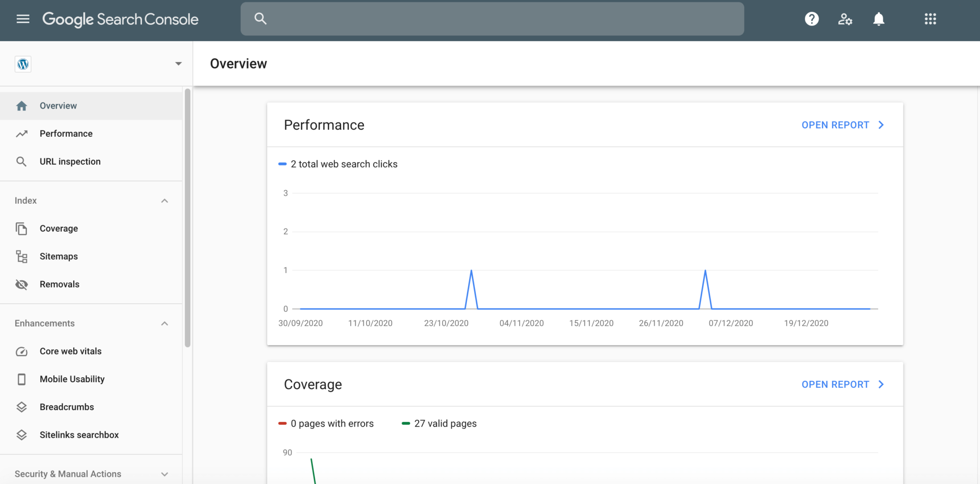Click arrow next to Performance OPEN REPORT

[881, 125]
